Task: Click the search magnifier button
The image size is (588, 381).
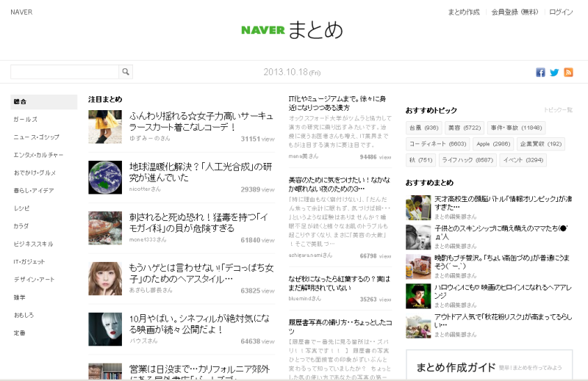Action: (x=126, y=71)
